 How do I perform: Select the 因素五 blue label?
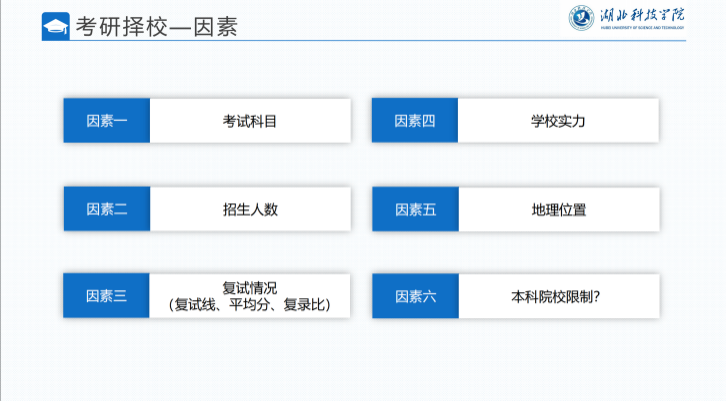415,209
